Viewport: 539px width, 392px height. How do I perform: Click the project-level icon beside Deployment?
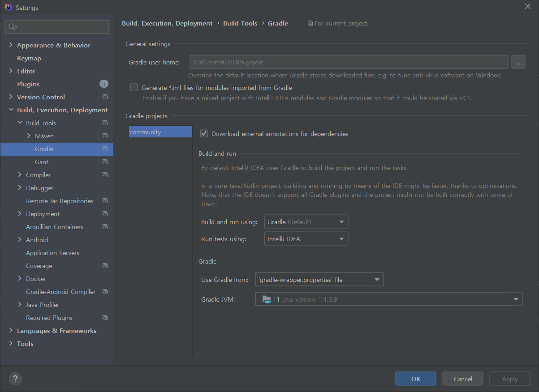coord(105,214)
